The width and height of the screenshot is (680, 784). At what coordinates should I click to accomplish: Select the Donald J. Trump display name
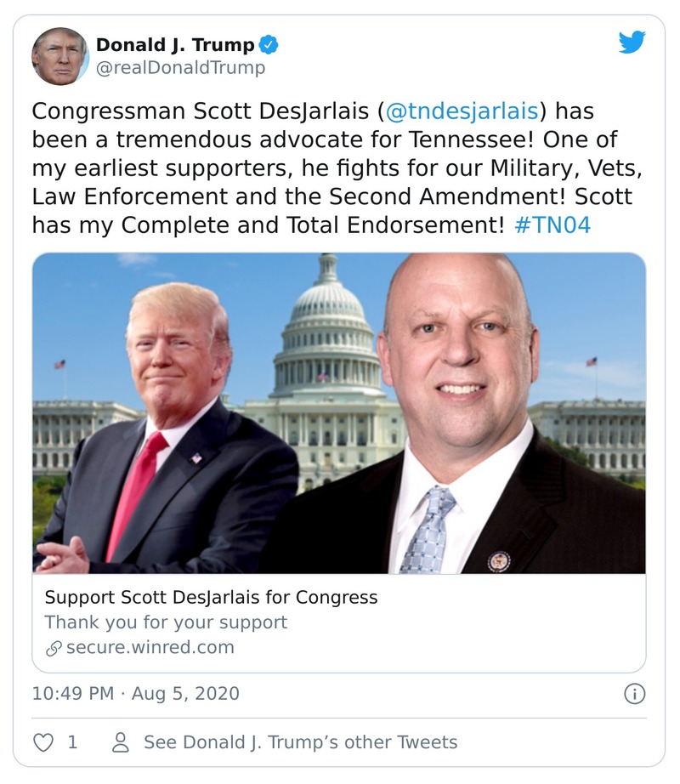pos(173,43)
